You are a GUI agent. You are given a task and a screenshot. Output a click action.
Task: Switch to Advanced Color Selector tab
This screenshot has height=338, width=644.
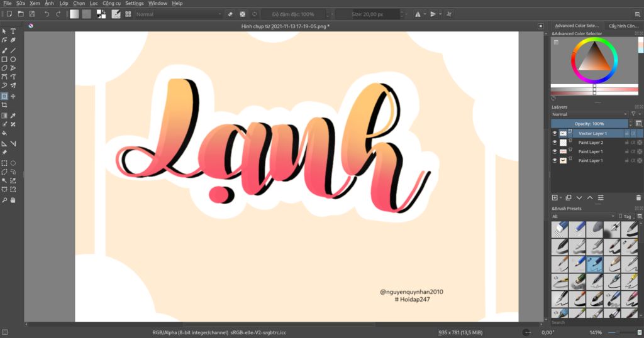coord(576,25)
